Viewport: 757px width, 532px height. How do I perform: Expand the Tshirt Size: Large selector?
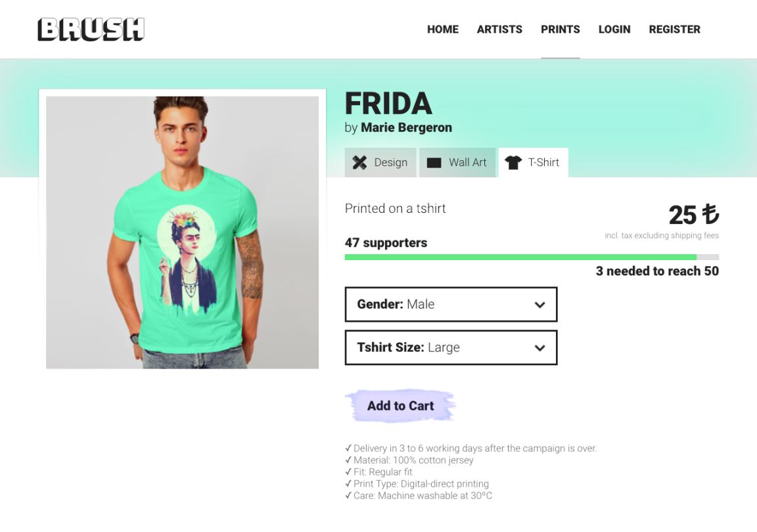pos(451,347)
